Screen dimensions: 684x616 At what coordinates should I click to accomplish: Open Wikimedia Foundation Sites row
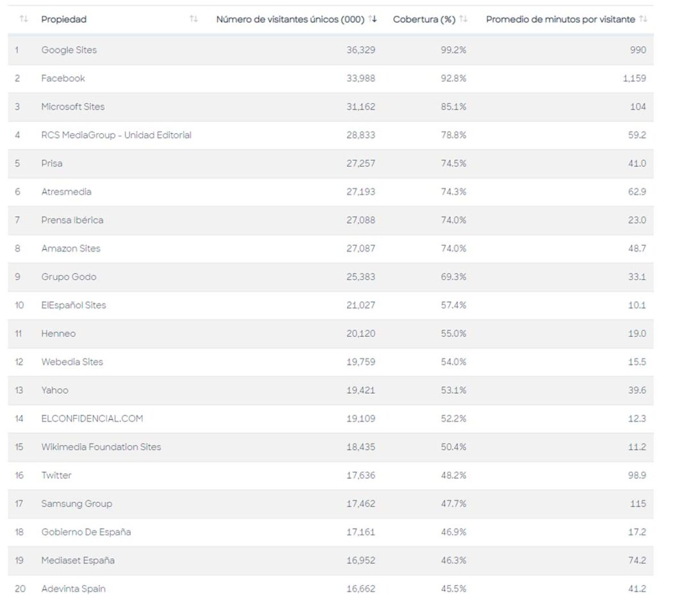tap(101, 447)
